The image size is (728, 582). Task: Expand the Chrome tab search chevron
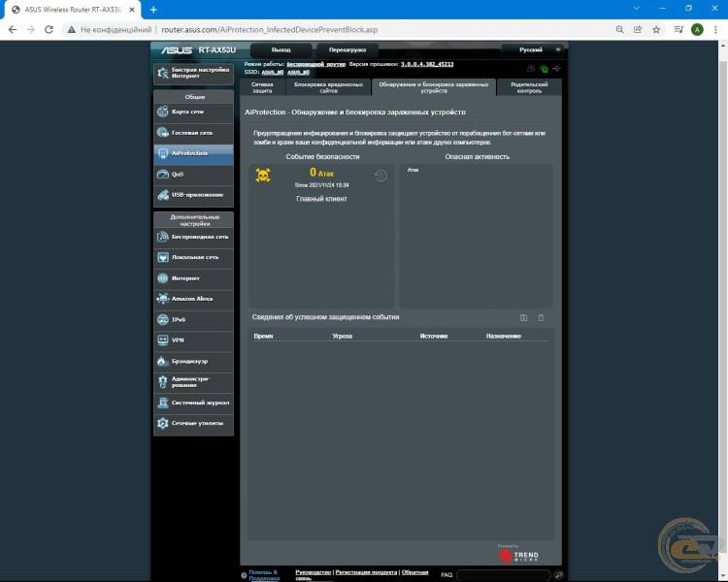pyautogui.click(x=637, y=9)
